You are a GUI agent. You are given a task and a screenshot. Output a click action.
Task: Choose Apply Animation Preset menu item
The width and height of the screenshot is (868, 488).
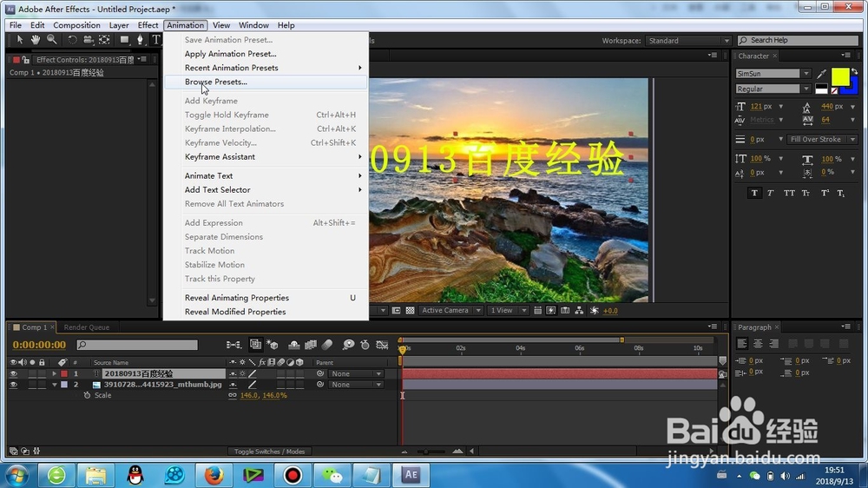(x=266, y=54)
